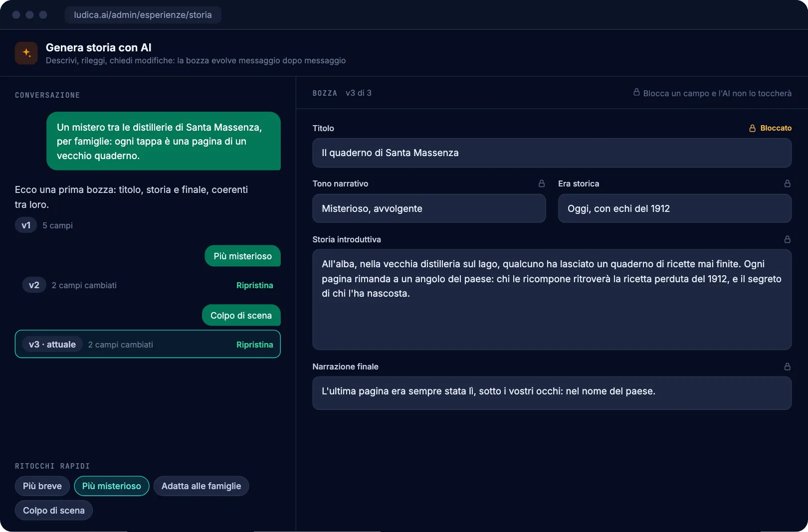Click the first user message bubble

click(x=164, y=141)
